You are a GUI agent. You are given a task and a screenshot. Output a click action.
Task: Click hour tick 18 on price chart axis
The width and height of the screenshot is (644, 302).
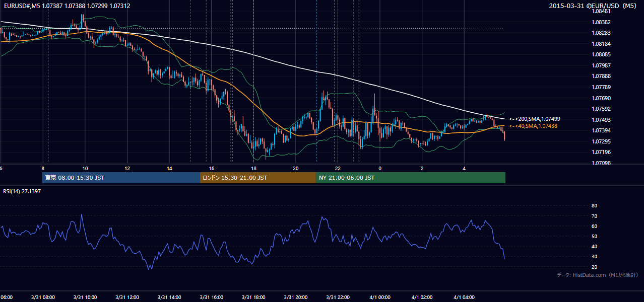[x=253, y=168]
